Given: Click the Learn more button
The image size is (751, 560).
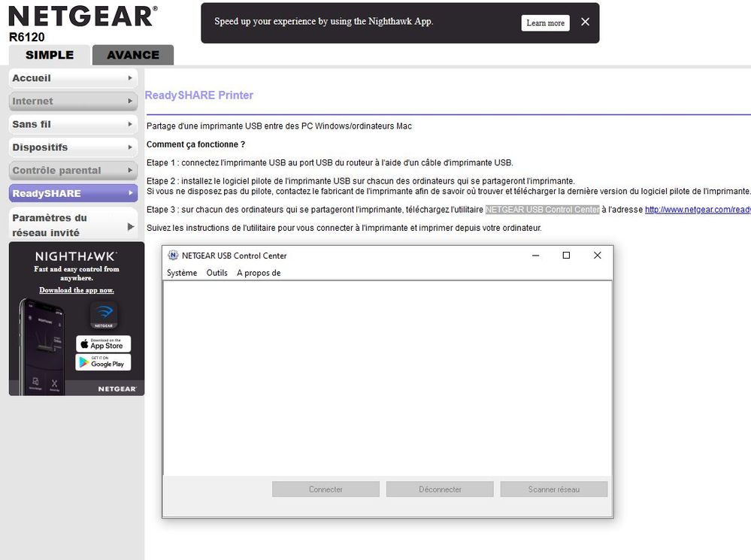Looking at the screenshot, I should click(544, 23).
